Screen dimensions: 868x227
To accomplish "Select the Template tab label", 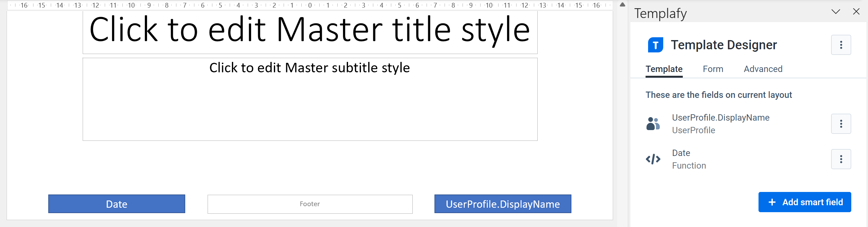I will pos(664,69).
